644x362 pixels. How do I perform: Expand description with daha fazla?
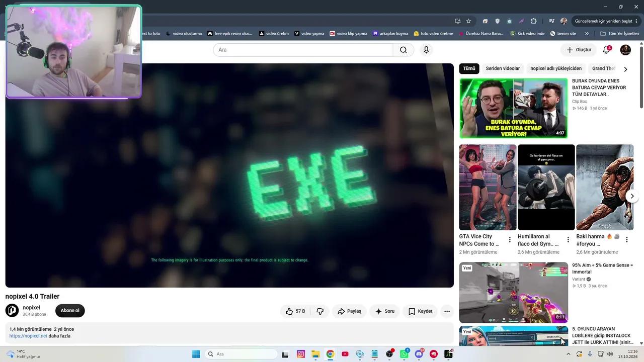coord(59,336)
